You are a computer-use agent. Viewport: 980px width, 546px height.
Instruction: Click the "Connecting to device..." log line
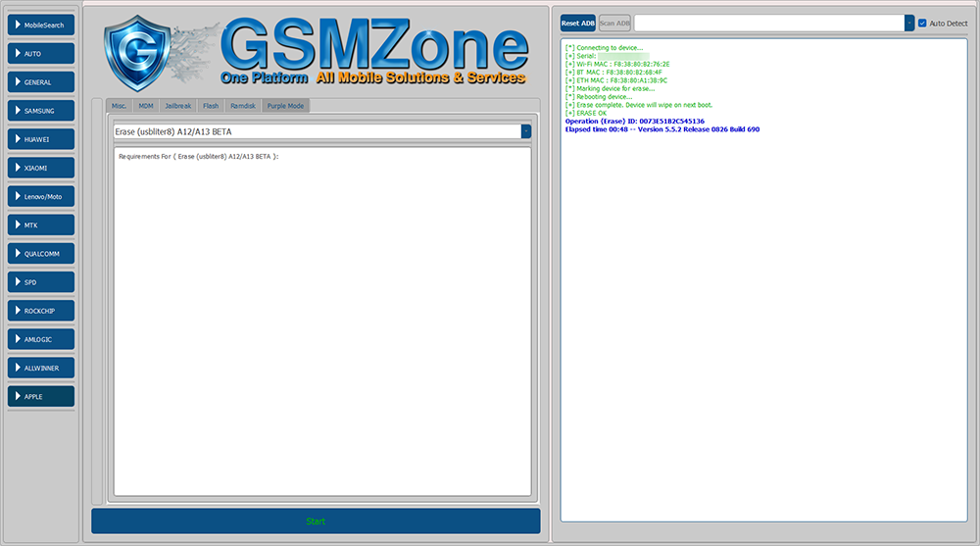click(604, 47)
